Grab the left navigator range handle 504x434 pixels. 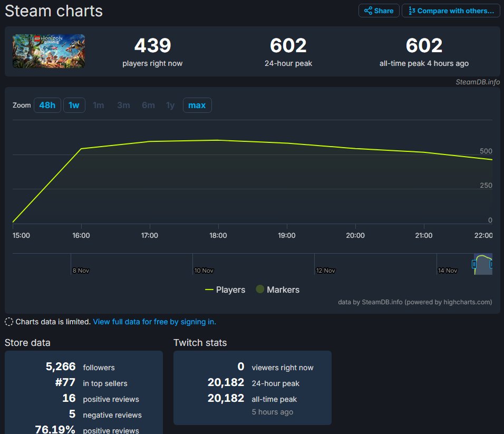point(474,264)
